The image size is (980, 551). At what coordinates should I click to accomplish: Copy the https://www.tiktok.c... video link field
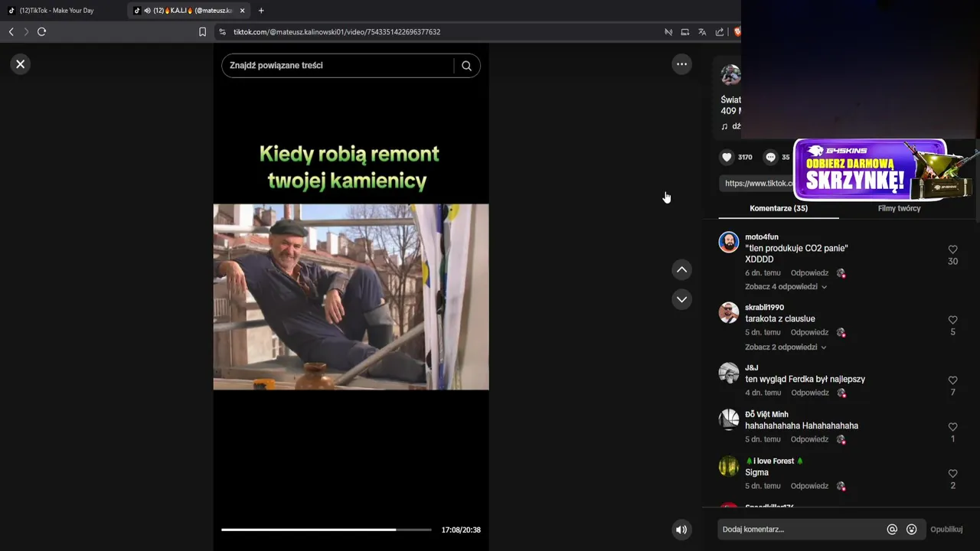(x=757, y=184)
